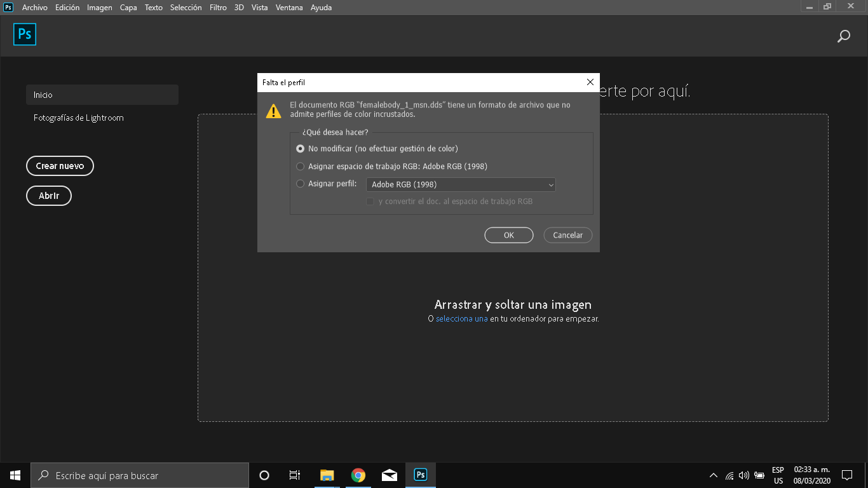Select Asignar espacio de trabajo RGB option
The image size is (868, 488).
(x=301, y=166)
